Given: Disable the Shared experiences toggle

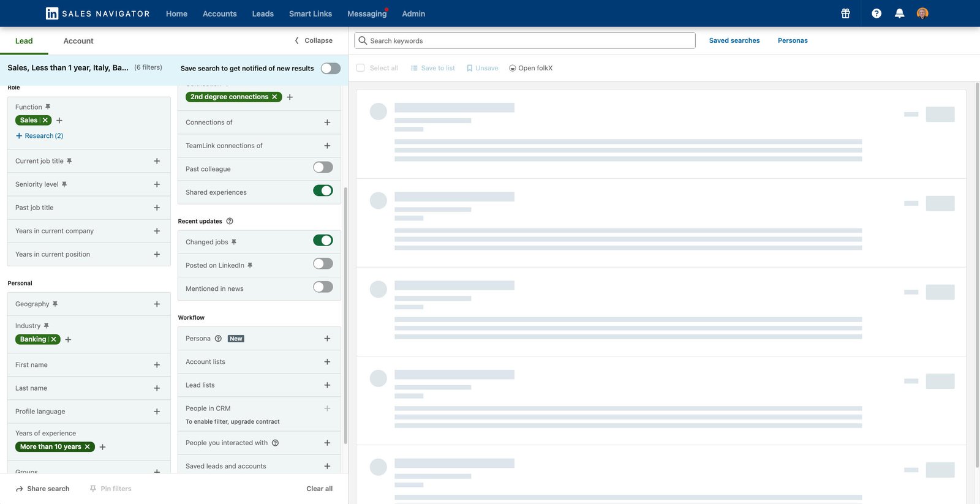Looking at the screenshot, I should click(x=323, y=190).
